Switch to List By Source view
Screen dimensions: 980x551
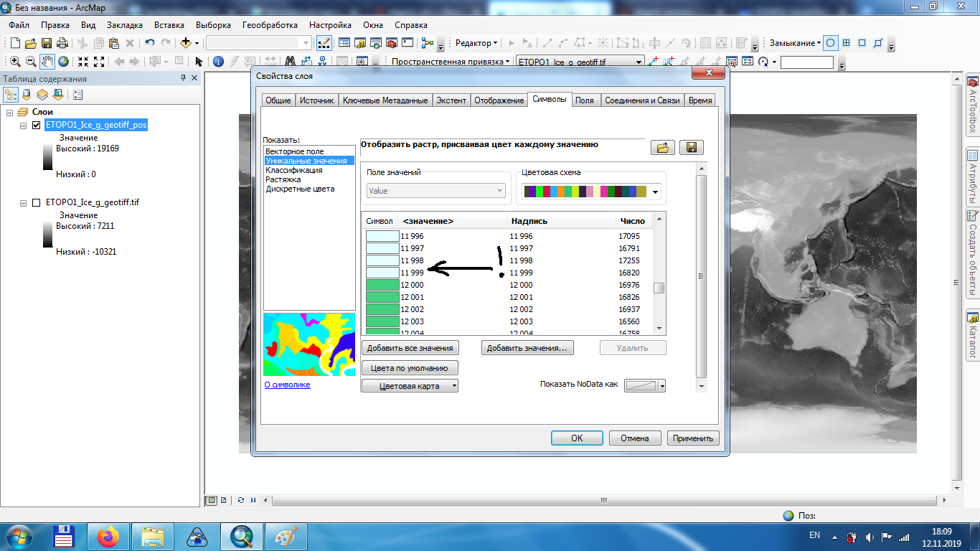(x=27, y=94)
